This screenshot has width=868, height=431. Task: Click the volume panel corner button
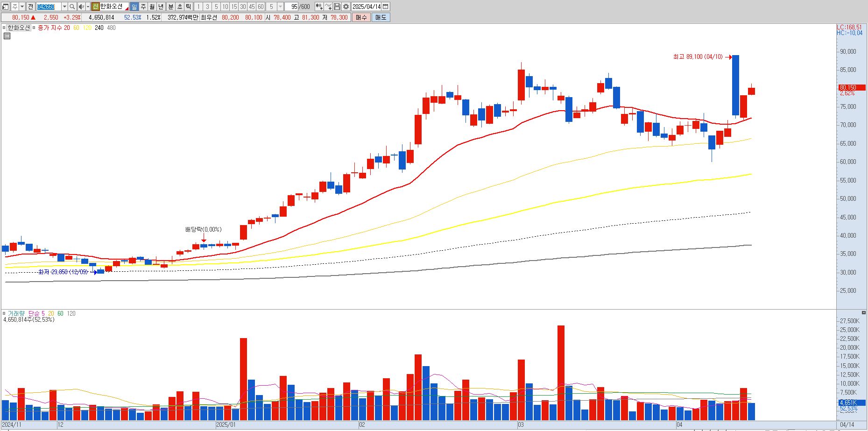coord(864,312)
